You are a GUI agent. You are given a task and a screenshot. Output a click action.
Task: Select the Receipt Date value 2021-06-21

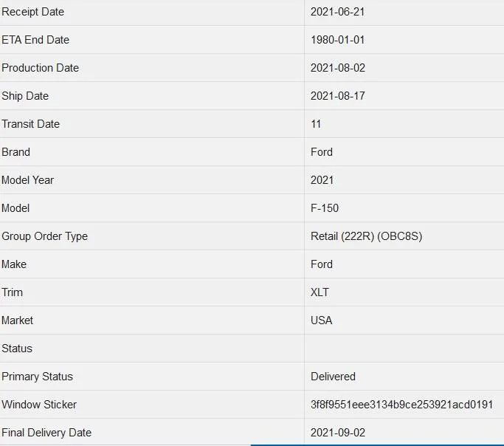337,12
